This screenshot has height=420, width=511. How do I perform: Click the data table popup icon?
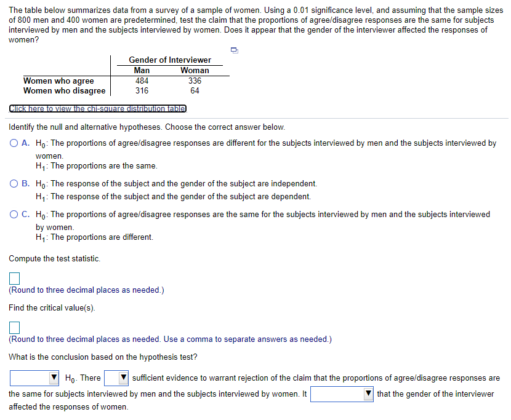coord(235,50)
